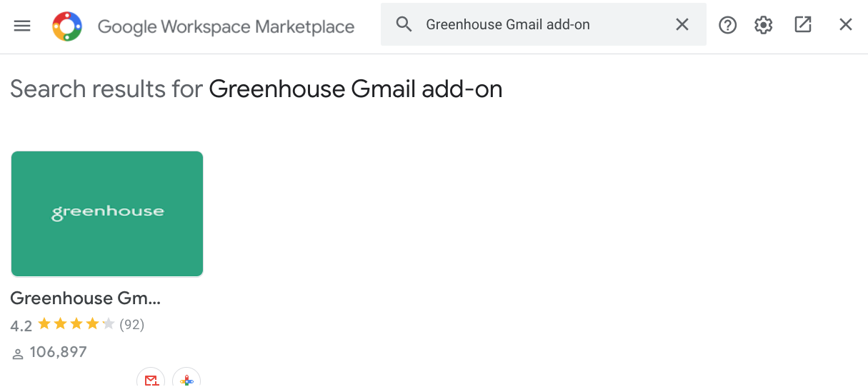This screenshot has width=868, height=387.
Task: Click the 106,897 install count
Action: click(58, 352)
